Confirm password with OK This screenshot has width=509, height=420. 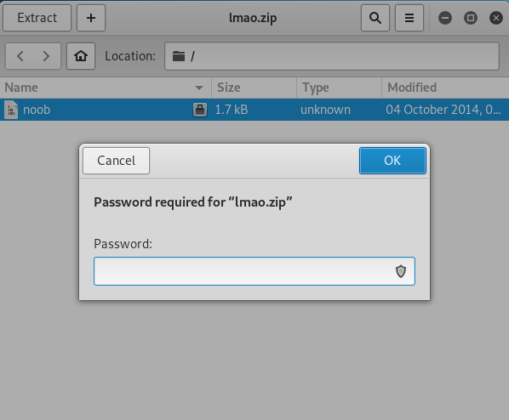[x=392, y=161]
